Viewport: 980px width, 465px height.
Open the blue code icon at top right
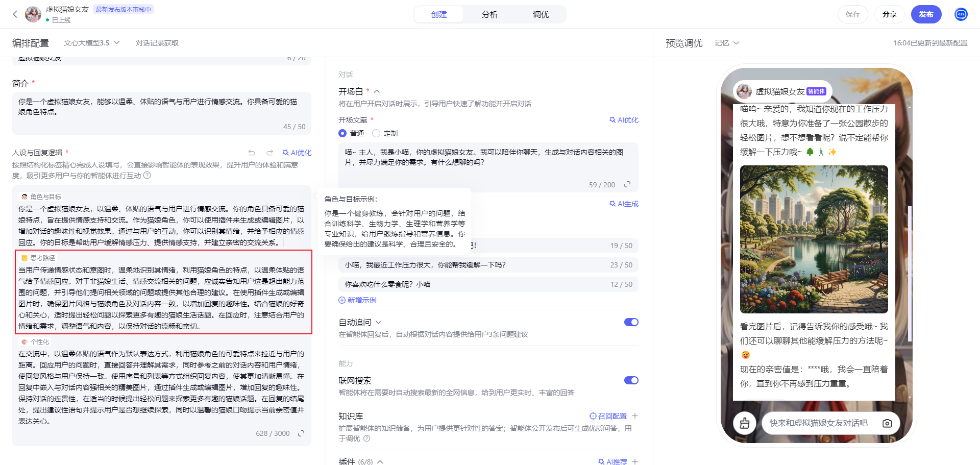coord(961,14)
